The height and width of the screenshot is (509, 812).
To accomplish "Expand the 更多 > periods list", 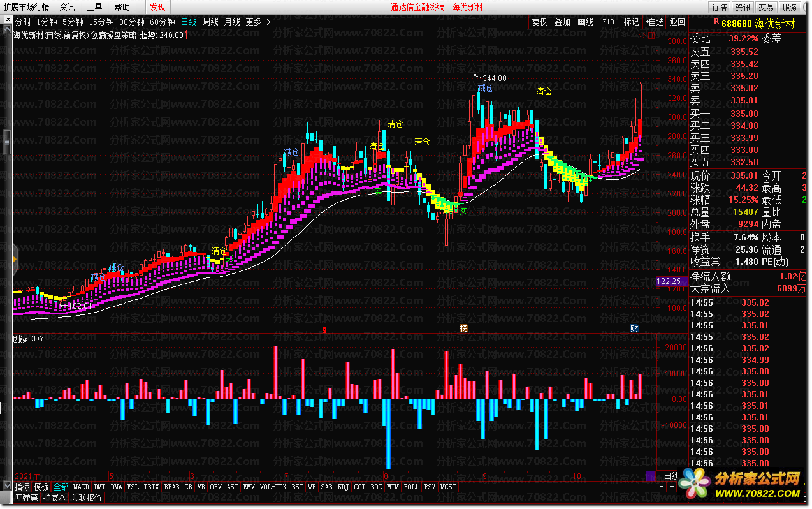I will [258, 22].
